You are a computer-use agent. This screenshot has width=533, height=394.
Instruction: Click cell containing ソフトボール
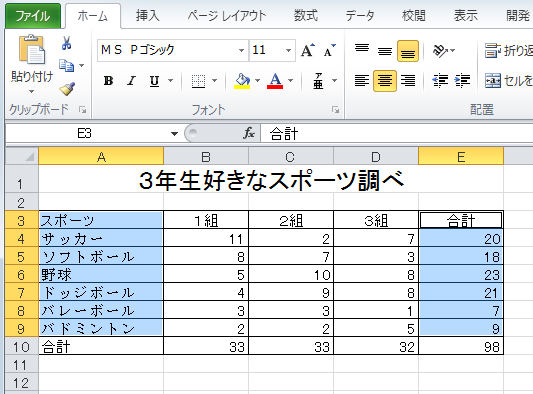tap(101, 257)
